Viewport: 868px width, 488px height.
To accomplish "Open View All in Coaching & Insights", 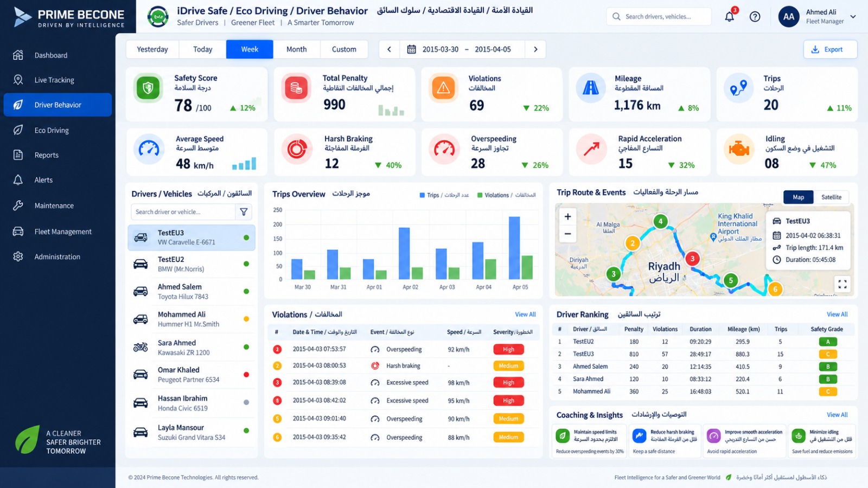I will [x=837, y=415].
